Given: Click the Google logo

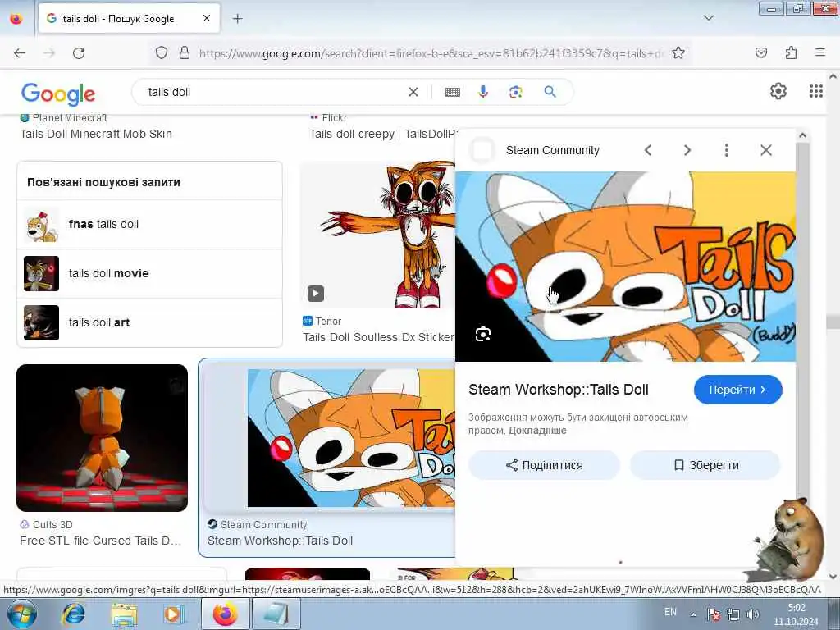Looking at the screenshot, I should click(x=58, y=94).
